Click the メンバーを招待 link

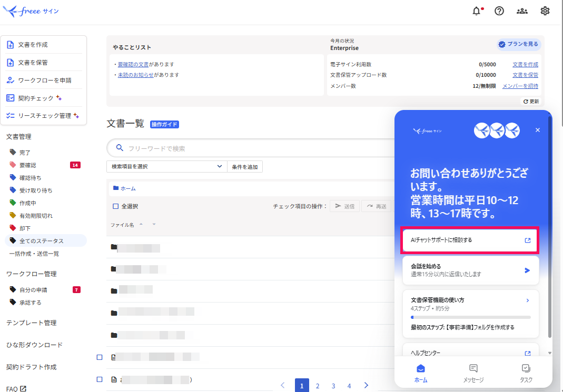tap(520, 86)
